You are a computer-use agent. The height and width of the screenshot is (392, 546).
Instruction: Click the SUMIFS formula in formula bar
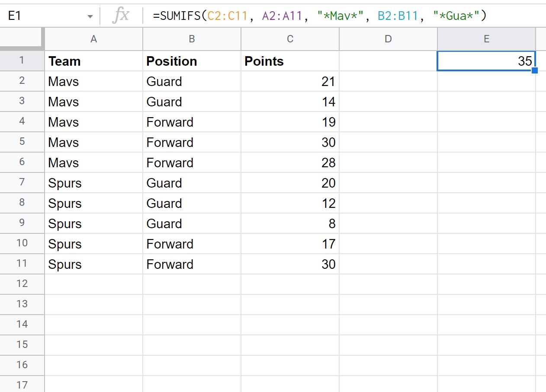(x=320, y=16)
